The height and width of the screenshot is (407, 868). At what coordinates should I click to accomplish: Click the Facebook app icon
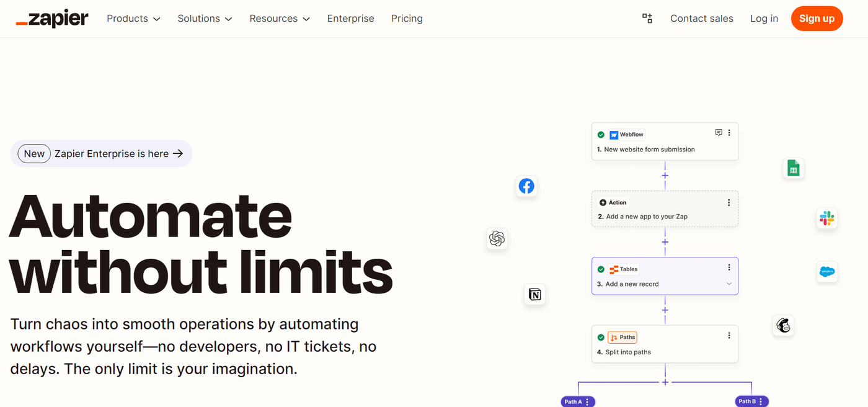(526, 186)
